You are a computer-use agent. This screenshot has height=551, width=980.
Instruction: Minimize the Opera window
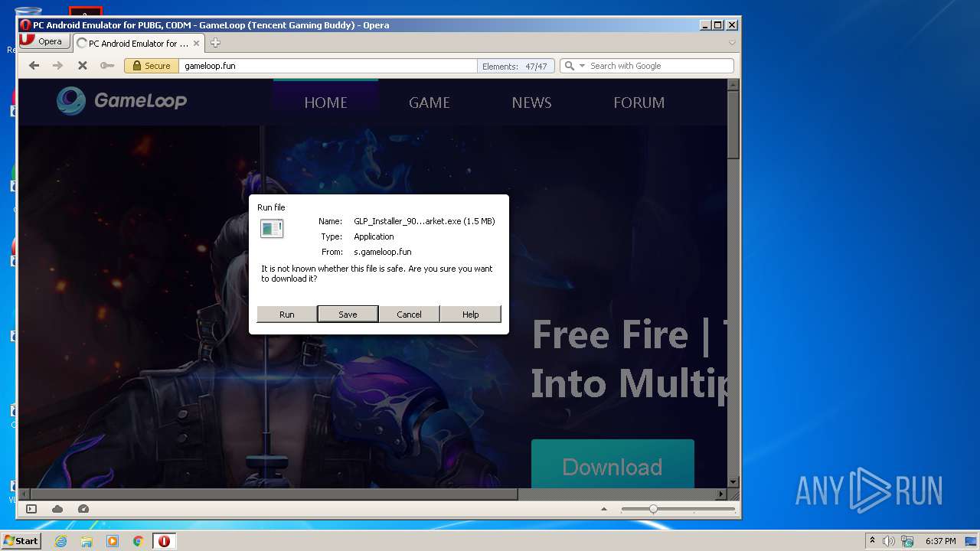(705, 25)
